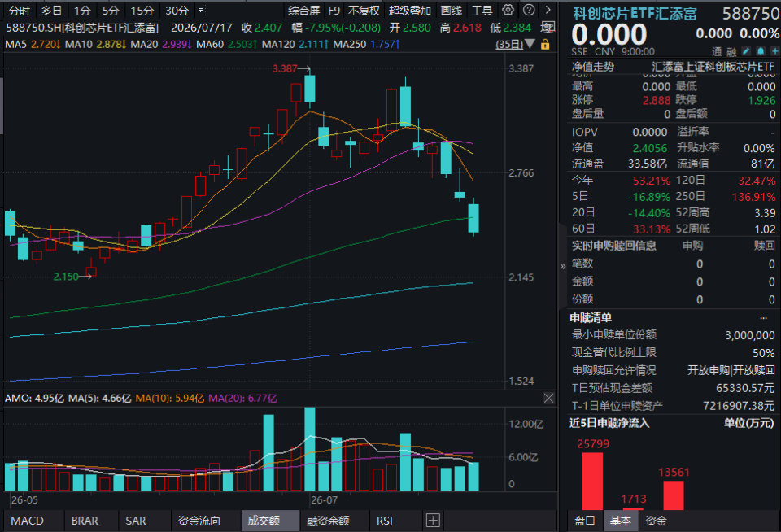Open 工具 tools menu
Viewport: 781px width, 532px height.
pos(482,11)
